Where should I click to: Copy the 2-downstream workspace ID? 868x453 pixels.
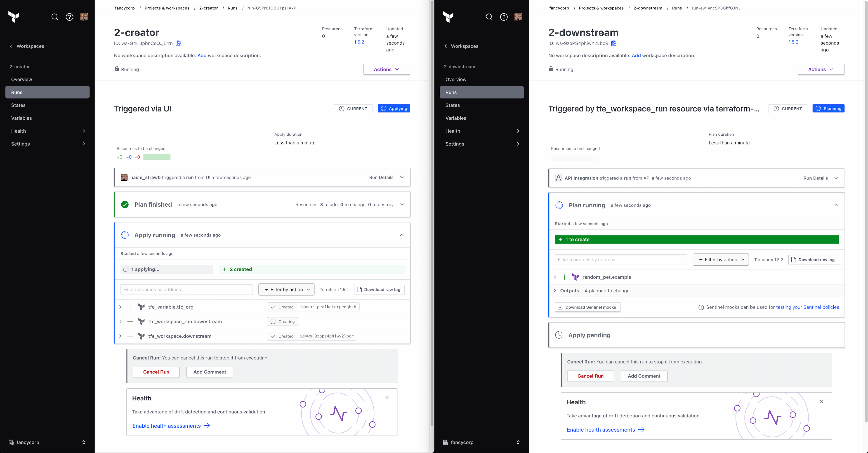coord(614,43)
